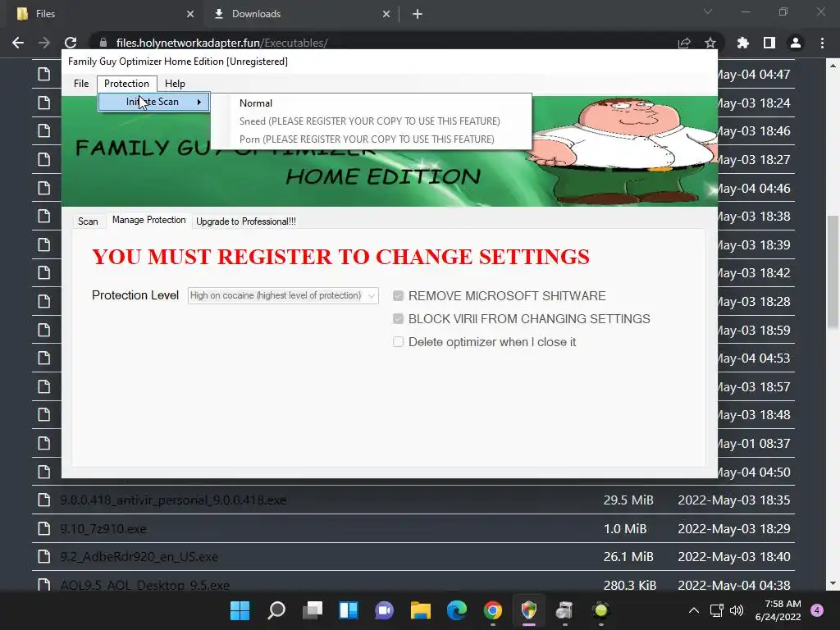Click the browser forward arrow
This screenshot has width=840, height=630.
44,43
